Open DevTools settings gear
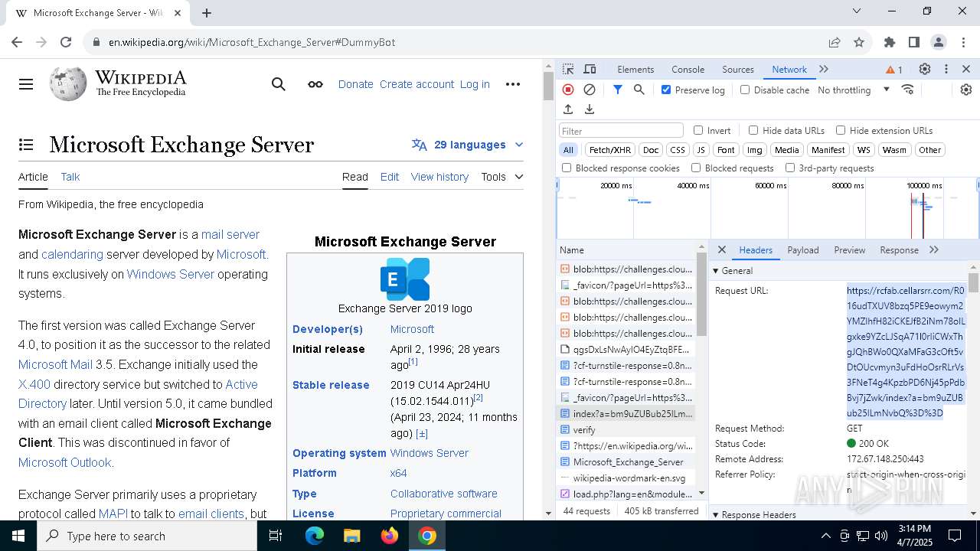 [x=925, y=69]
